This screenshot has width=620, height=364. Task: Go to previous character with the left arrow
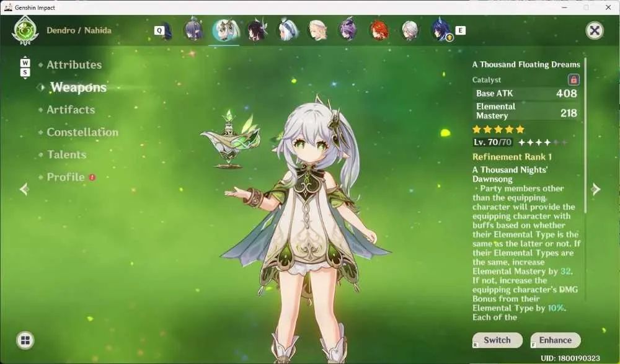coord(24,189)
